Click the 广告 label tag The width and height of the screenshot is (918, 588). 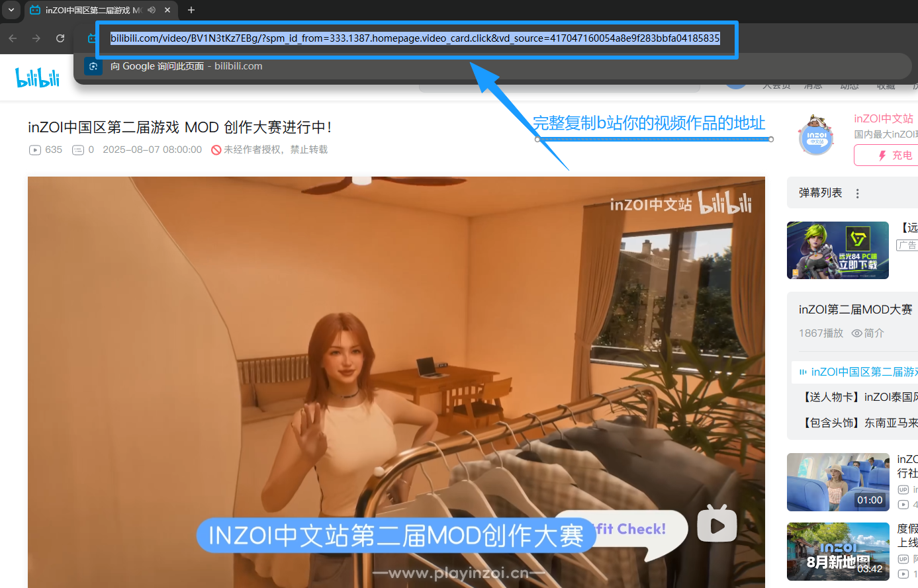(907, 245)
